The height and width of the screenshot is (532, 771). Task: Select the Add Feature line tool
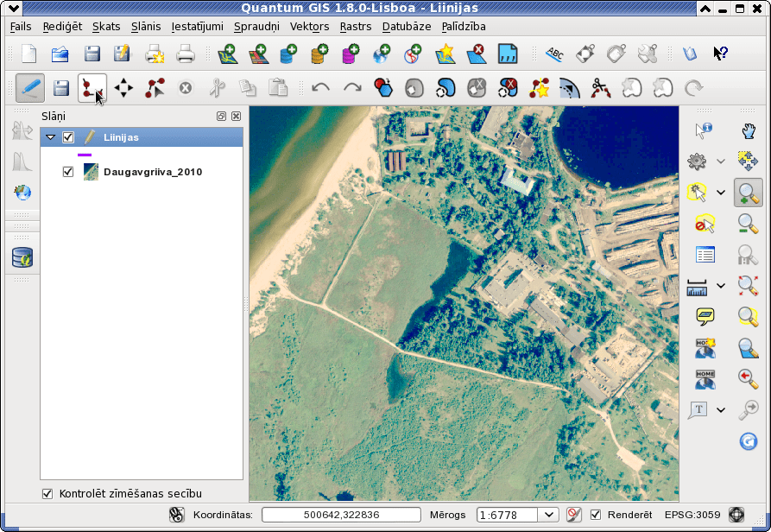(92, 88)
